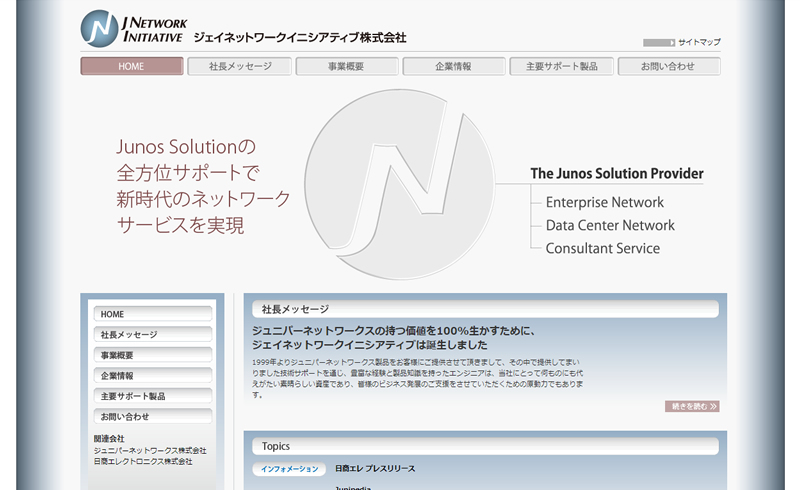This screenshot has height=490, width=800.
Task: Click the 社長メッセージ section header
Action: pos(485,309)
